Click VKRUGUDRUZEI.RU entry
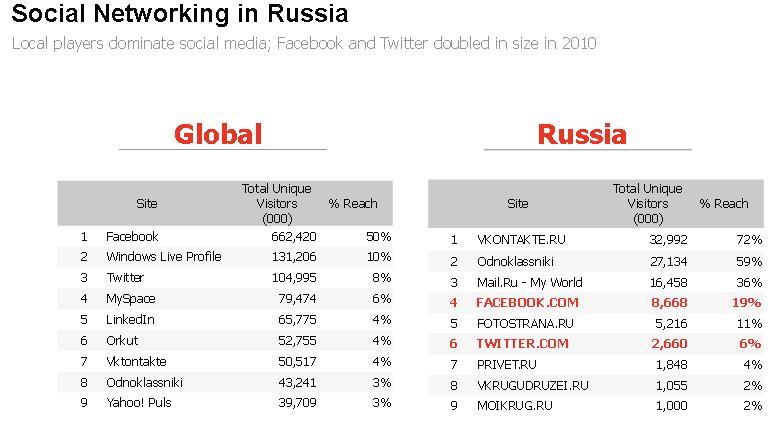Image resolution: width=778 pixels, height=422 pixels. point(532,385)
